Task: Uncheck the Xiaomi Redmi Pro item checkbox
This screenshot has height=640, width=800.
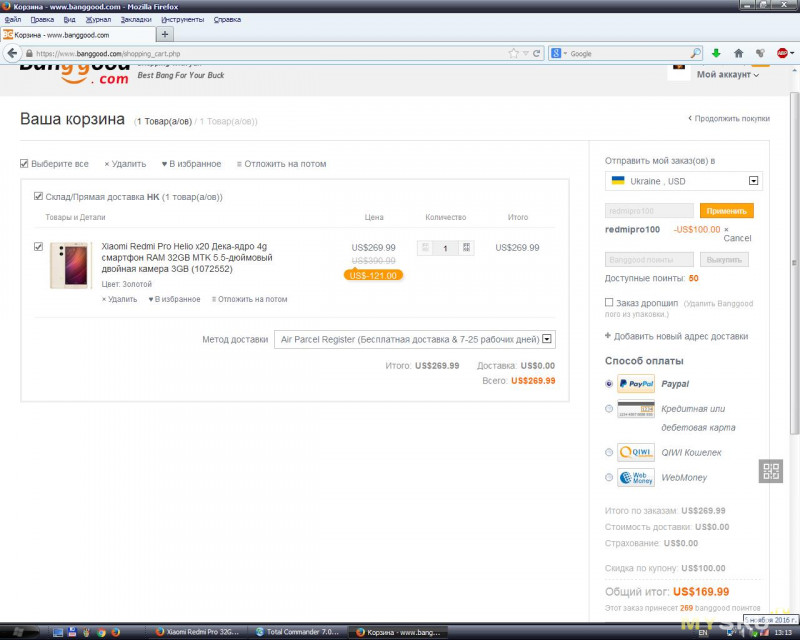Action: pos(38,247)
